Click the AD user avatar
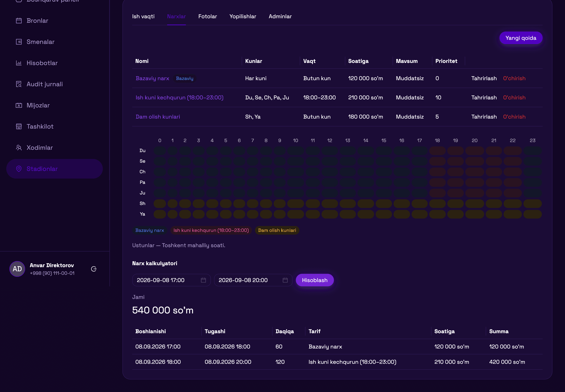Image resolution: width=565 pixels, height=392 pixels. click(x=17, y=269)
